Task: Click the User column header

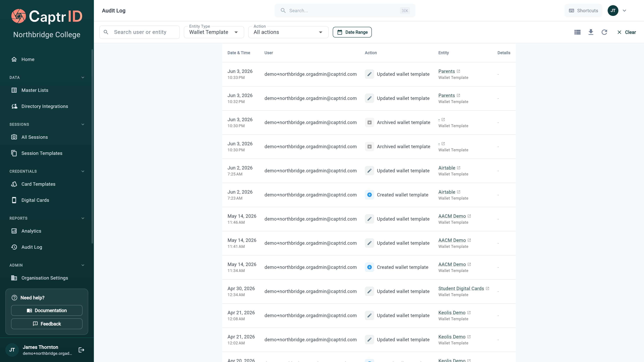Action: 269,53
